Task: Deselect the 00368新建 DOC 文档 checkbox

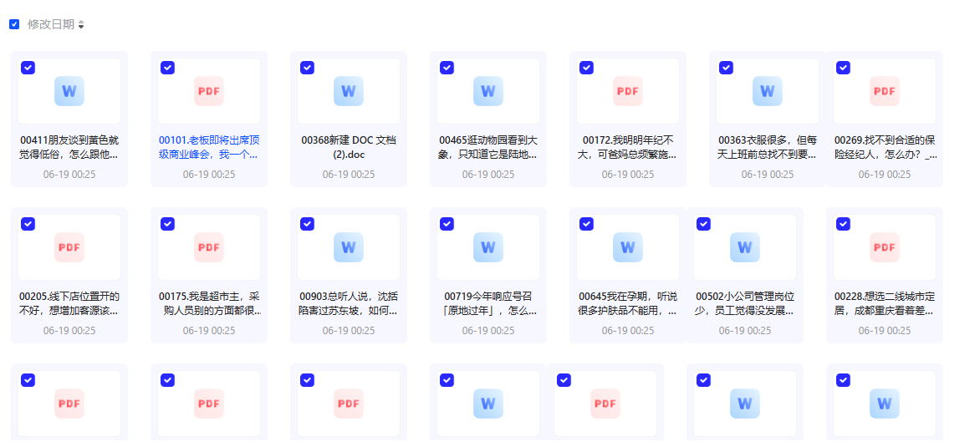Action: (x=307, y=68)
